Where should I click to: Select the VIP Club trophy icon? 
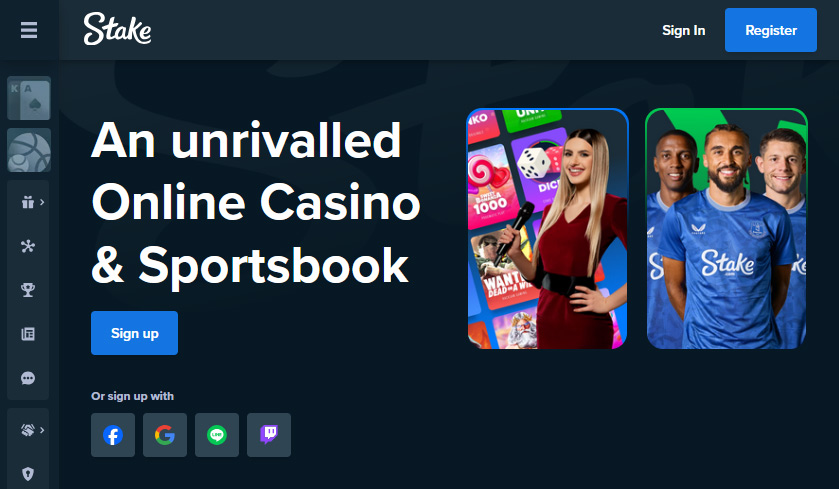click(x=28, y=290)
